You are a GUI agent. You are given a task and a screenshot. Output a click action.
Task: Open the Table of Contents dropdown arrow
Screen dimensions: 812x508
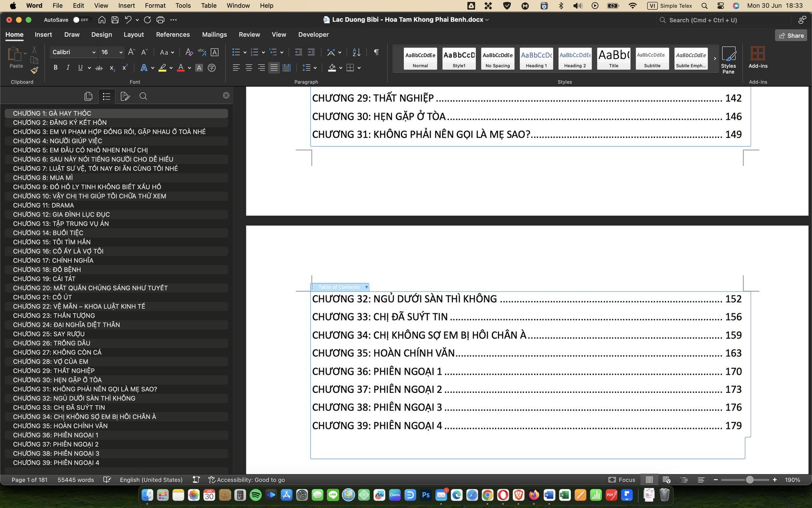[366, 287]
